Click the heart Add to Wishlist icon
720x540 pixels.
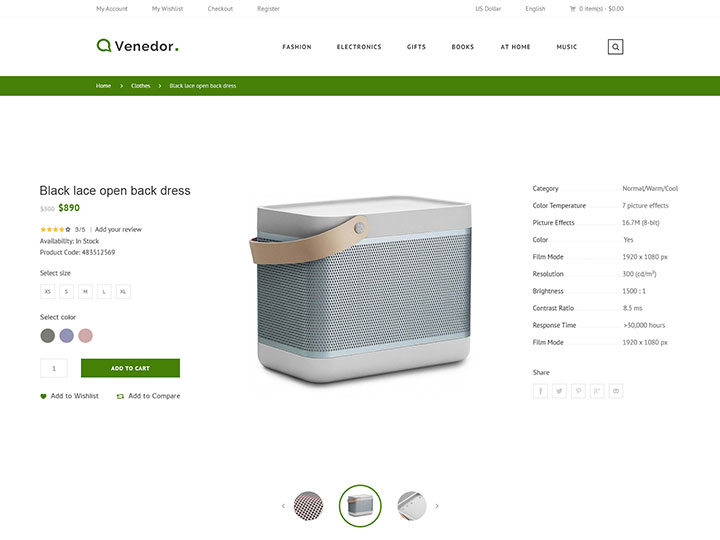click(x=43, y=396)
